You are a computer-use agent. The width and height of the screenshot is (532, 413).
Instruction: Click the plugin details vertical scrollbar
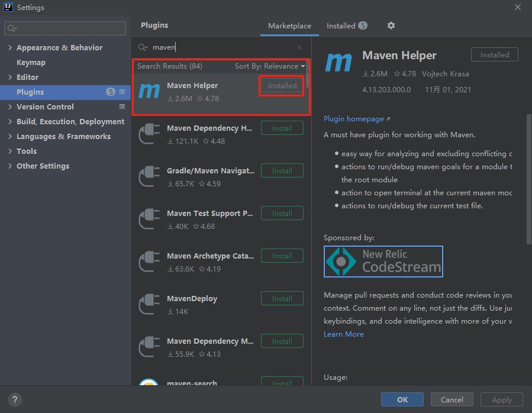(x=528, y=179)
